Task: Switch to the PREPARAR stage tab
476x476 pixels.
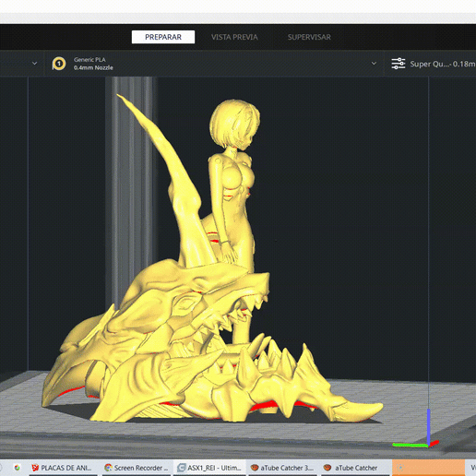Action: click(163, 37)
